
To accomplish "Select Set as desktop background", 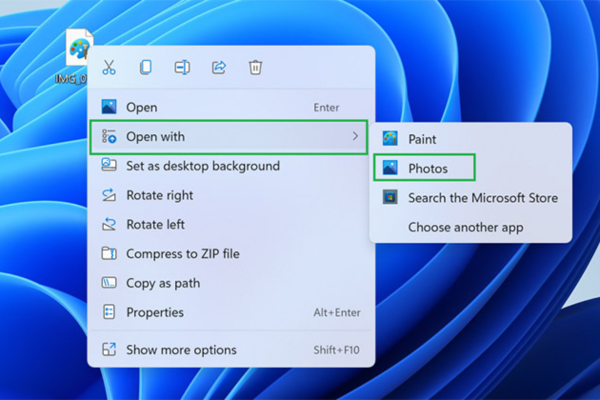I will tap(231, 166).
